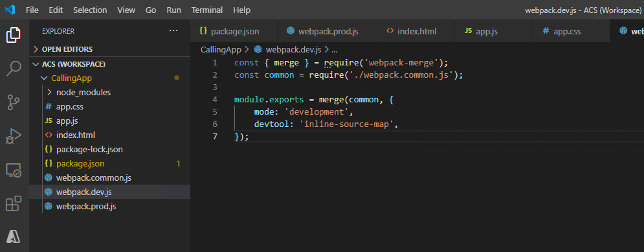Click line number 1 in the gutter
644x252 pixels.
click(x=215, y=63)
